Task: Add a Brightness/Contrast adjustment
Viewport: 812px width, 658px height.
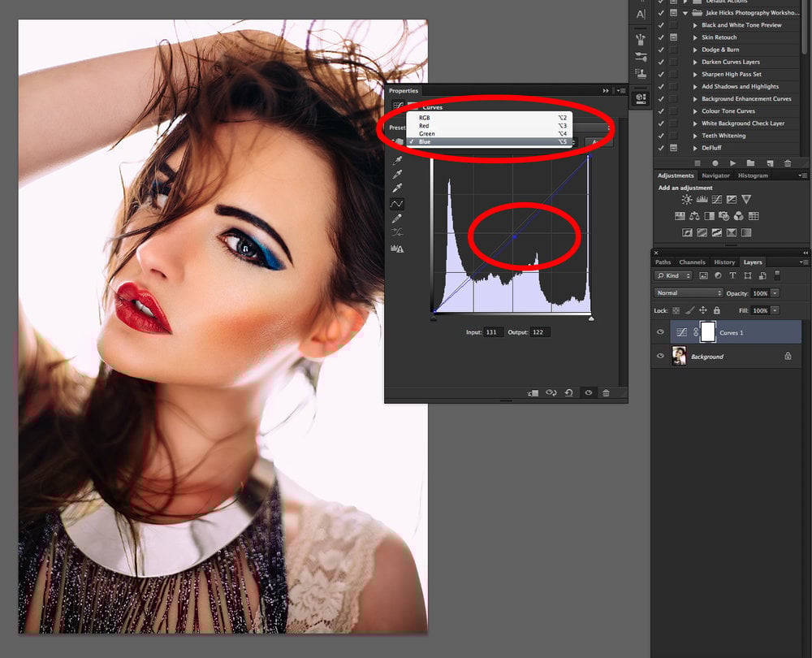Action: (x=687, y=200)
